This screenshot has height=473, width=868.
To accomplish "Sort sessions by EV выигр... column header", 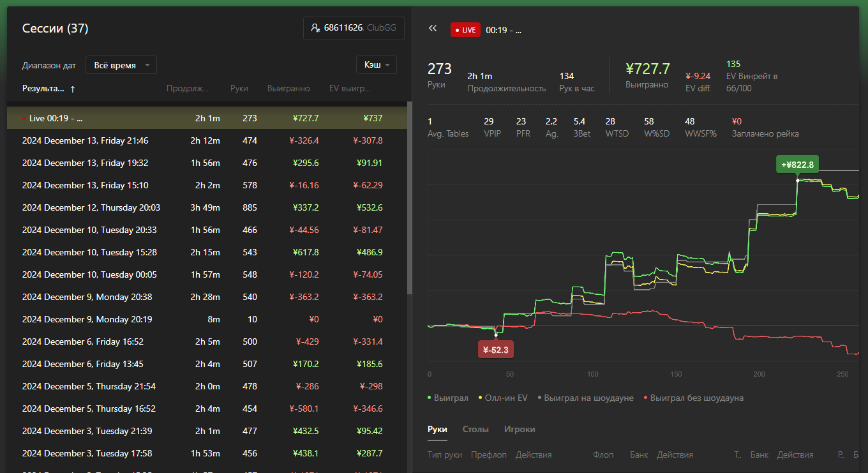I will coord(350,89).
